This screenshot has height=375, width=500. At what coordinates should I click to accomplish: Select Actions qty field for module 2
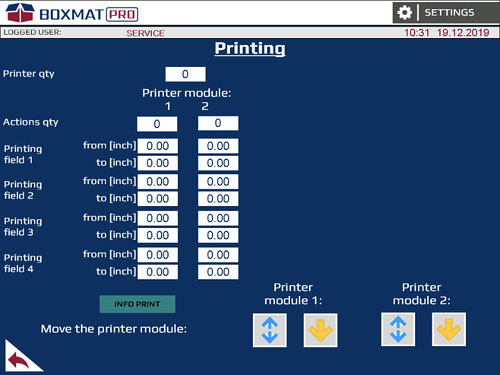coord(218,123)
